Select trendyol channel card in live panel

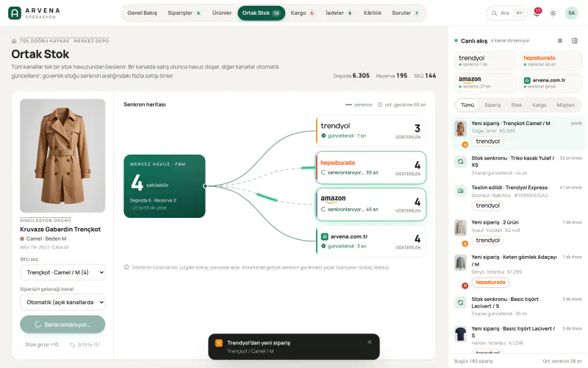(x=486, y=61)
